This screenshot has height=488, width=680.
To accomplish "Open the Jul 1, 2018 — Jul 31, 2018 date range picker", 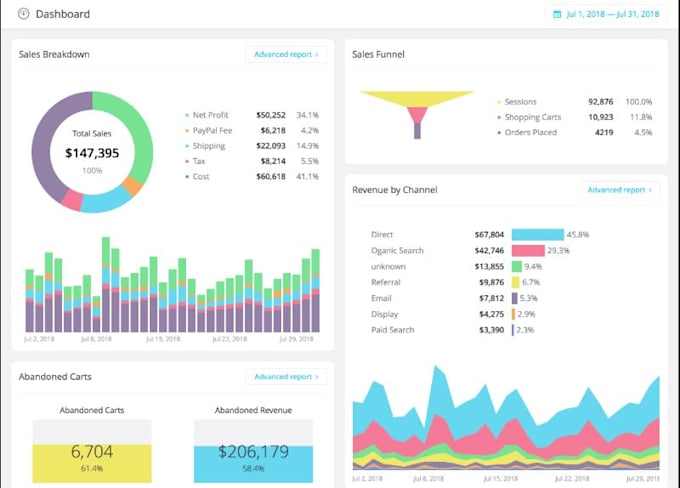I will (x=606, y=14).
